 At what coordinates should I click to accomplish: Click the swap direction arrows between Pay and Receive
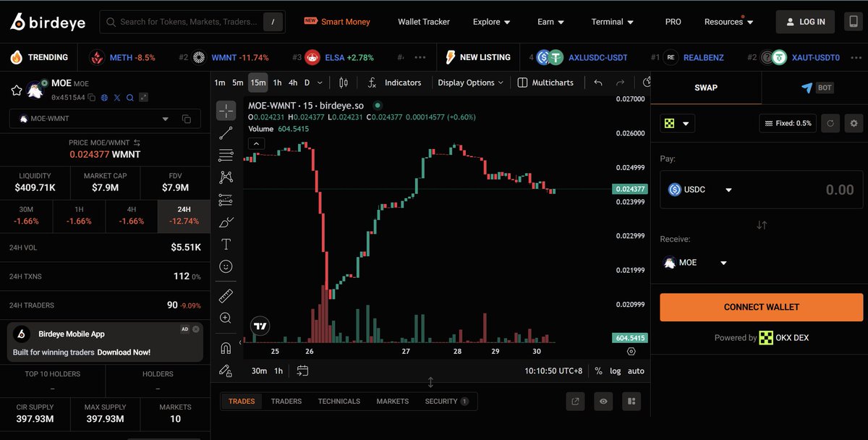pos(762,225)
